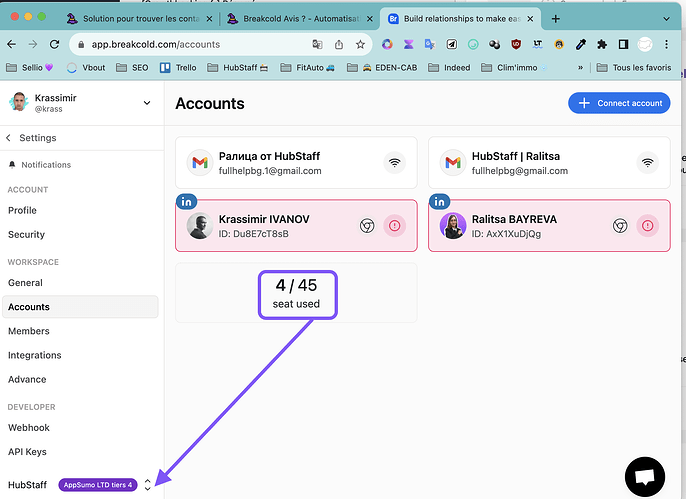Click the wifi status icon for Ралица от HubStaff
The width and height of the screenshot is (686, 499).
[396, 162]
